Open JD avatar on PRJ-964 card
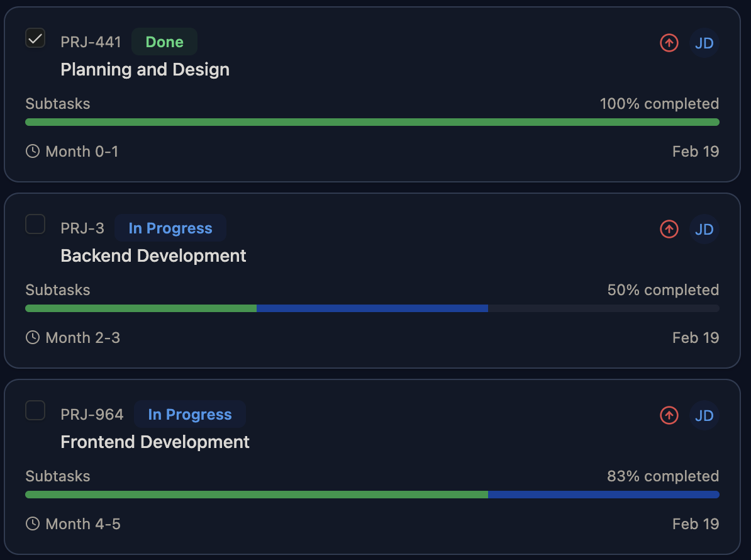 coord(704,415)
